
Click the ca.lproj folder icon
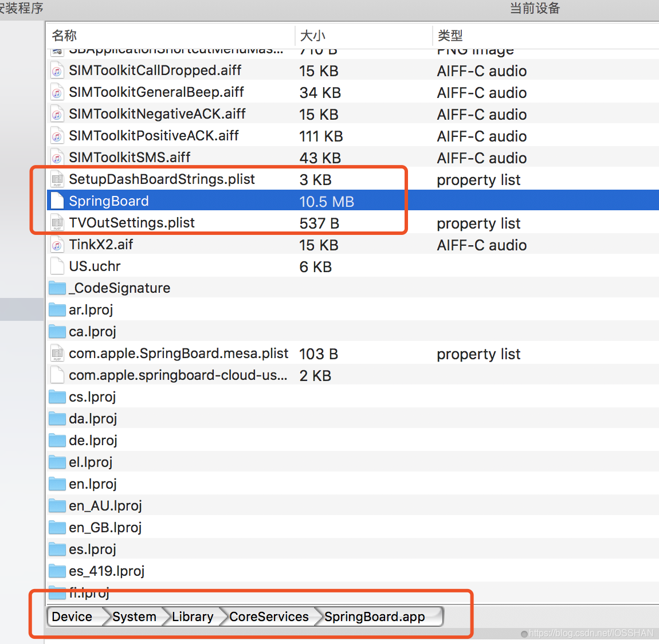(57, 332)
